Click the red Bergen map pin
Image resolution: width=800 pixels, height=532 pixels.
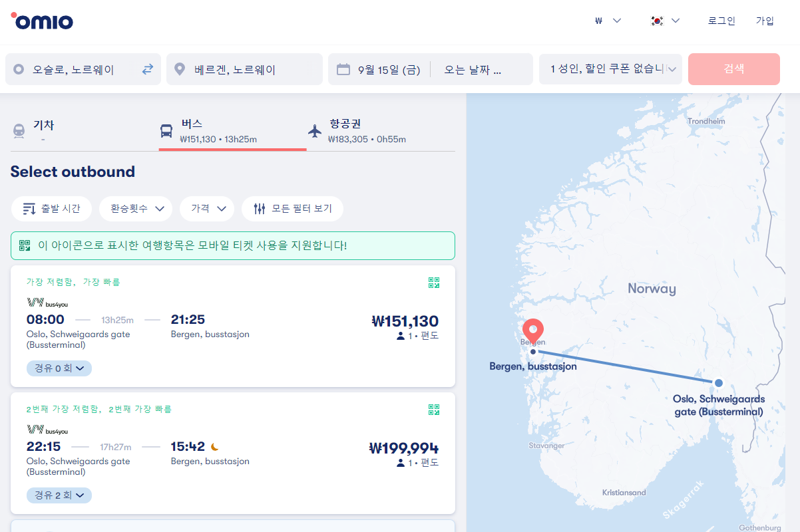coord(533,331)
